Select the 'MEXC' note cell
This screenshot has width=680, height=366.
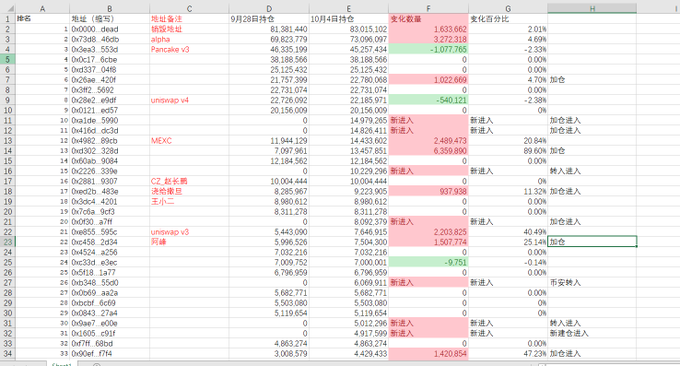[x=189, y=141]
